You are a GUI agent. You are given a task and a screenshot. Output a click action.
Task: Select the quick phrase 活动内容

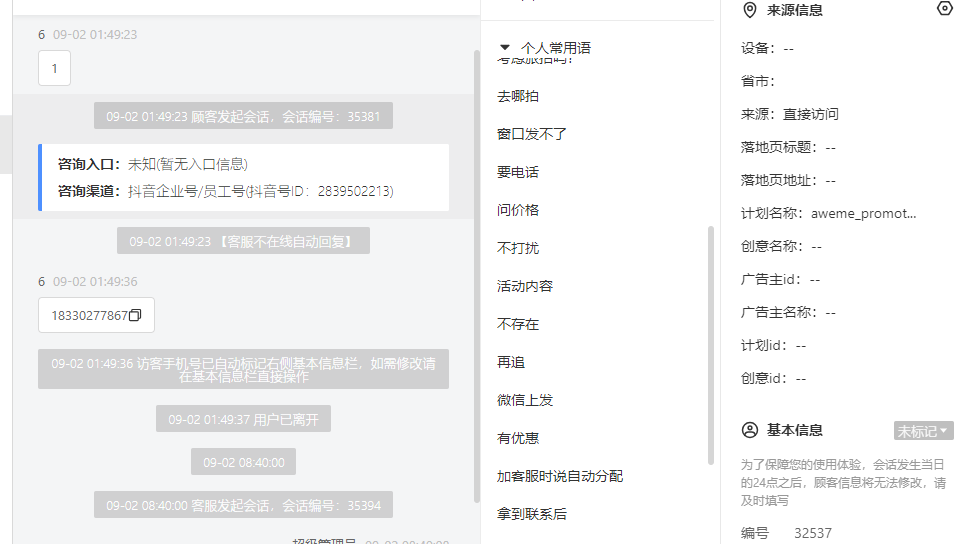point(525,286)
